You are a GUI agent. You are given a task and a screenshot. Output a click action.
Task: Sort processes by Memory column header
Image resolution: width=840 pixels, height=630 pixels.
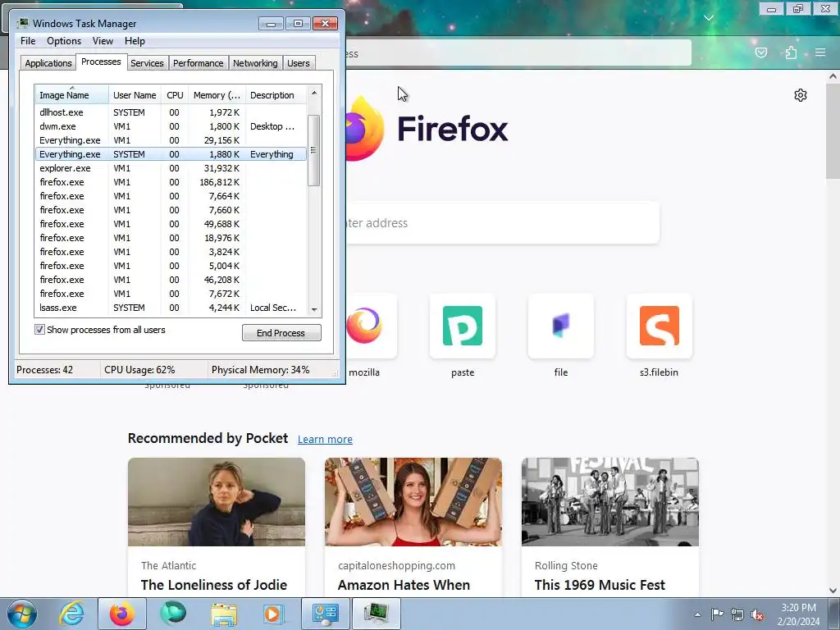coord(217,95)
